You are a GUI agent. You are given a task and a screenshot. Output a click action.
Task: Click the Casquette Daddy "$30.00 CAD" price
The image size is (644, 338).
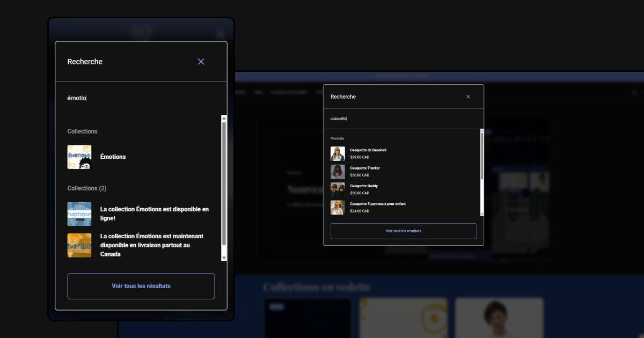click(x=360, y=193)
